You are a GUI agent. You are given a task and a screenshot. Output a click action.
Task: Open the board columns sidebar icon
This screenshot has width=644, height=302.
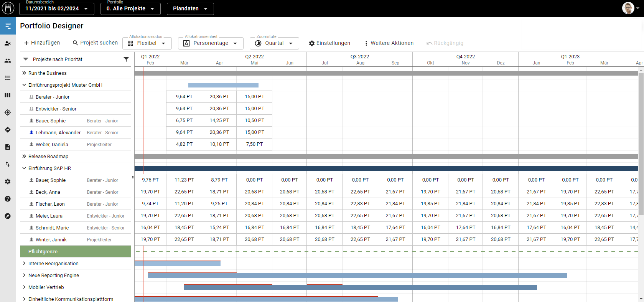tap(8, 95)
